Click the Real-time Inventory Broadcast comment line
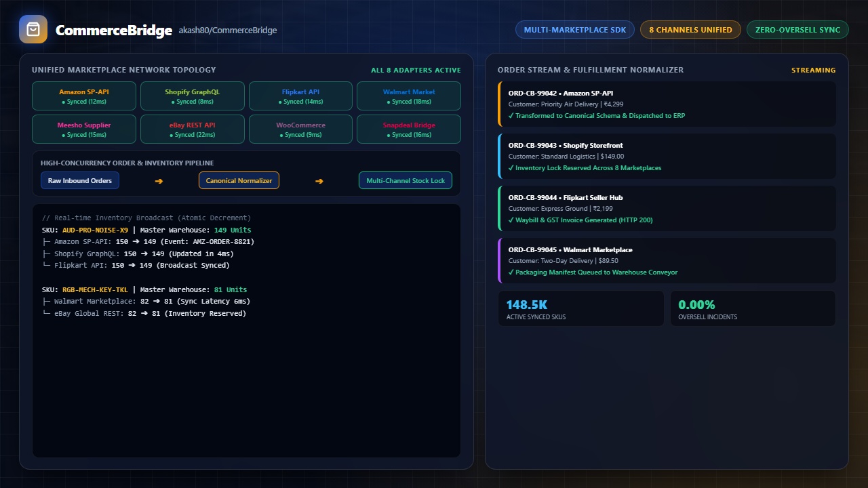 (146, 218)
